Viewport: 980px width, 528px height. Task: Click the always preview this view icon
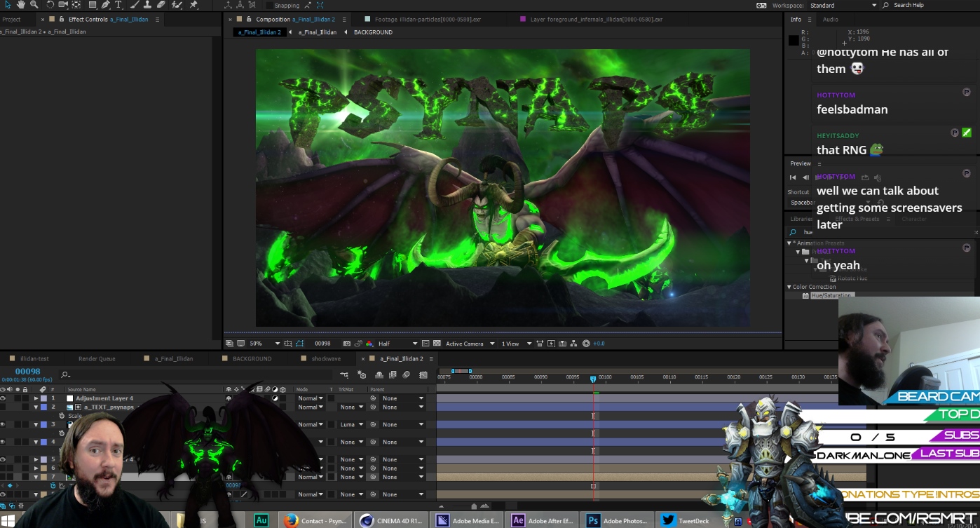click(229, 344)
